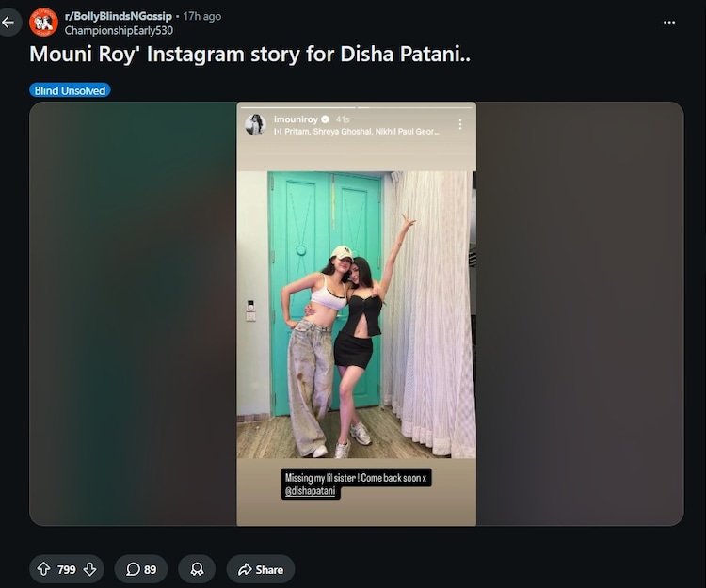Click the post title about Disha Patani
This screenshot has height=588, width=706.
tap(249, 54)
